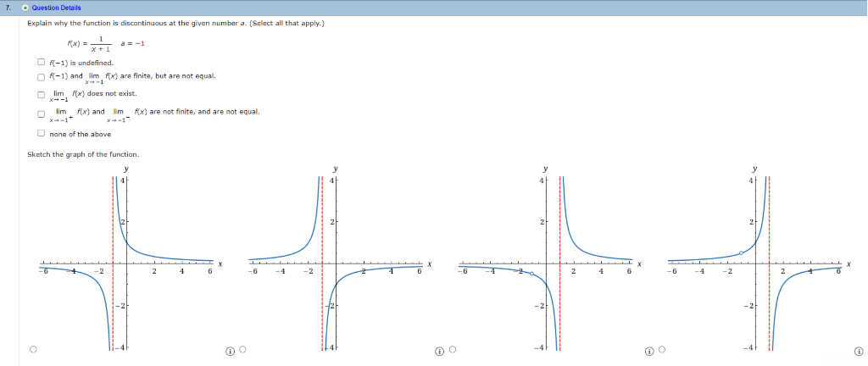The height and width of the screenshot is (366, 868).
Task: Click third graph with open circle below x-axis
Action: click(x=548, y=259)
